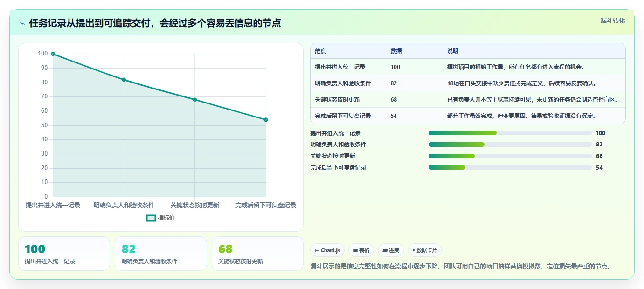Toggle the 指标值 legend swatch
The image size is (644, 289).
pyautogui.click(x=151, y=218)
